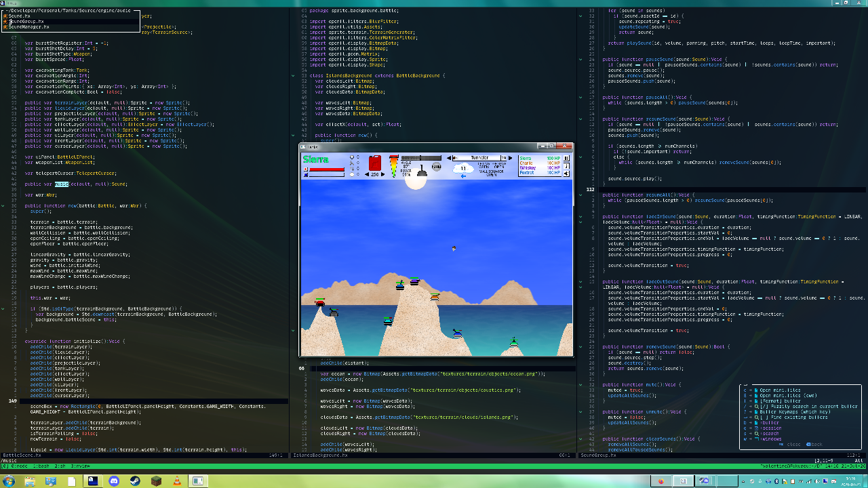Viewport: 868px width, 488px height.
Task: Open File Explorer from the taskbar
Action: (x=30, y=481)
